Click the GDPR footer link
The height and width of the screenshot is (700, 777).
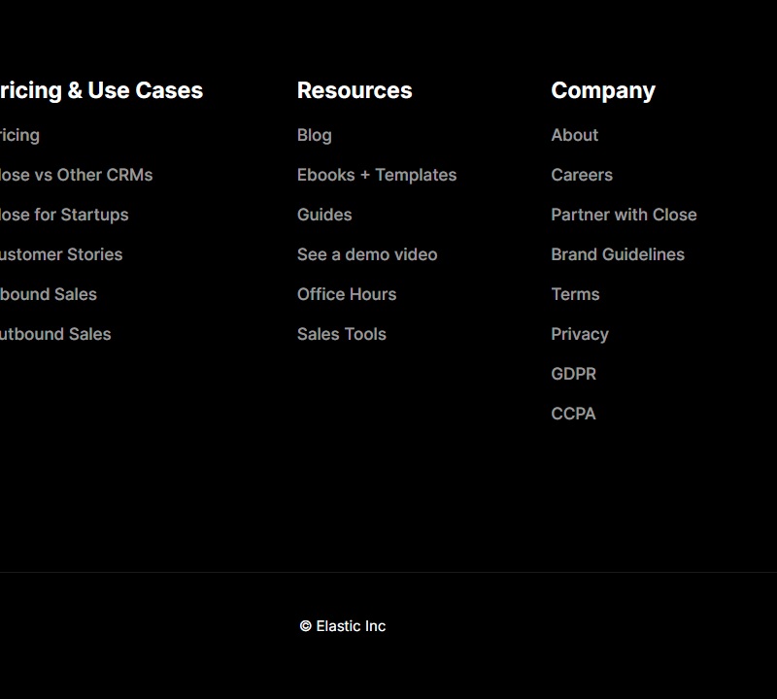tap(573, 374)
